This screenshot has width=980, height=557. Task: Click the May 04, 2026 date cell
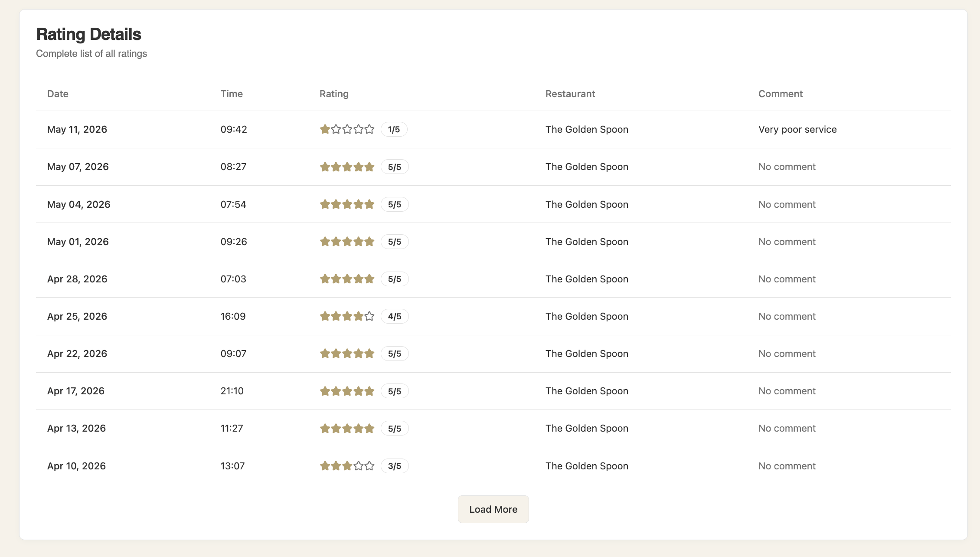(x=79, y=204)
